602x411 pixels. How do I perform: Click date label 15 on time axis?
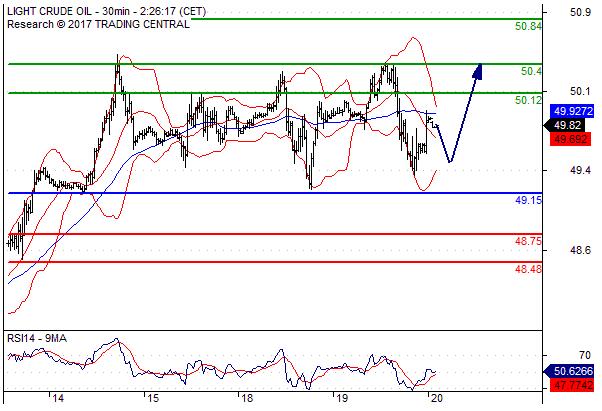click(153, 398)
